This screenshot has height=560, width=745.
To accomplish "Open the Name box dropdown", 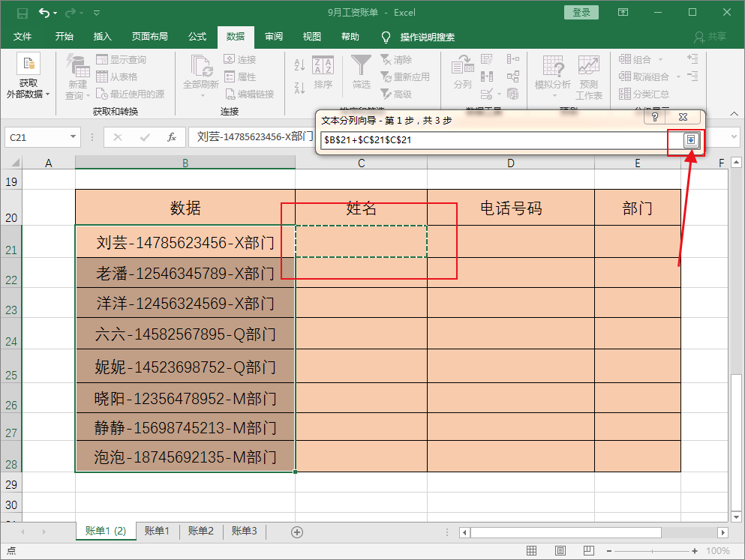I will (73, 137).
